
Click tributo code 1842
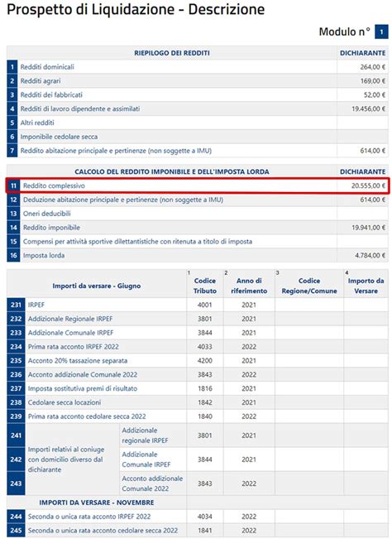[x=204, y=402]
